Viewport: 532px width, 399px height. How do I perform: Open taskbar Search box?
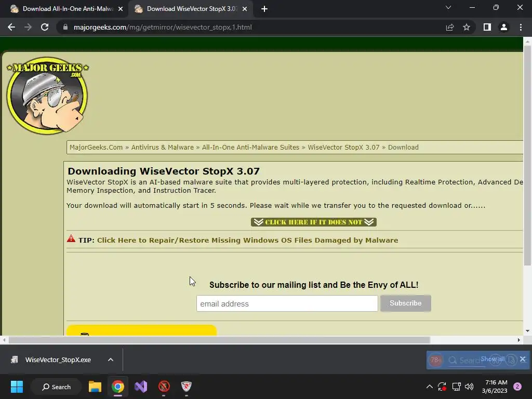coord(56,387)
